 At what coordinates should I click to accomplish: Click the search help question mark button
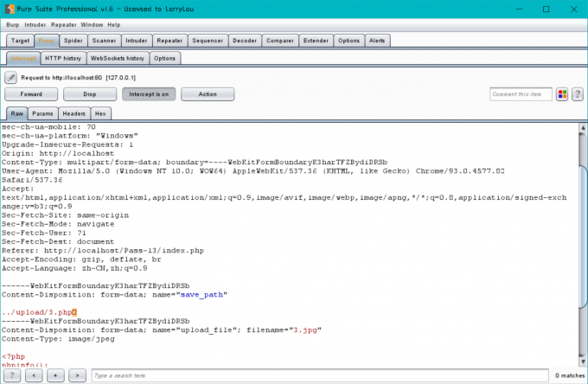[x=12, y=375]
